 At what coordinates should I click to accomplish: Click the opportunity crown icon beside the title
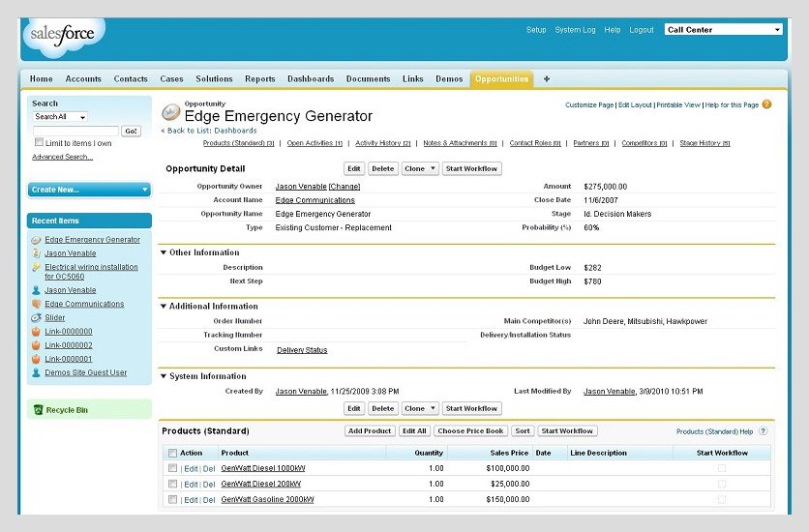(171, 112)
